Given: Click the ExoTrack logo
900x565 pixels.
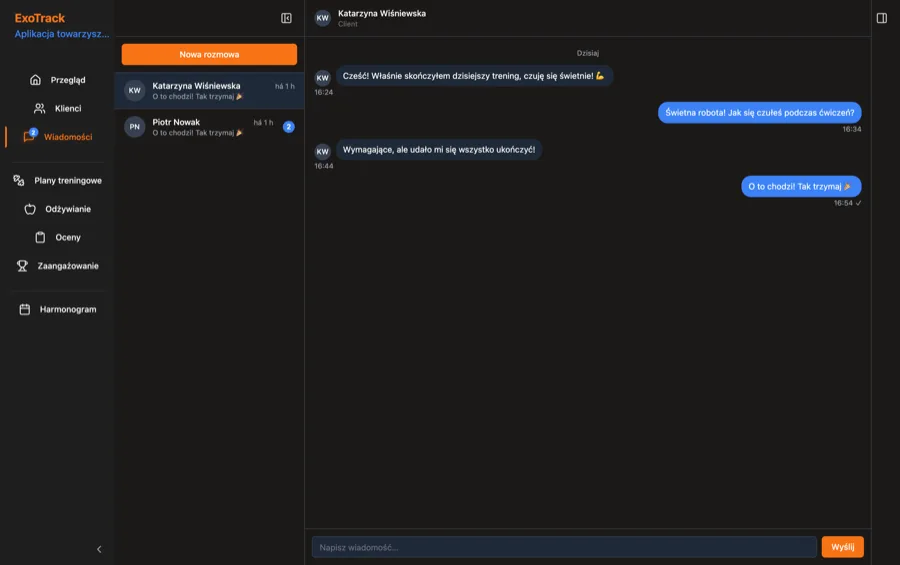Looking at the screenshot, I should 40,18.
